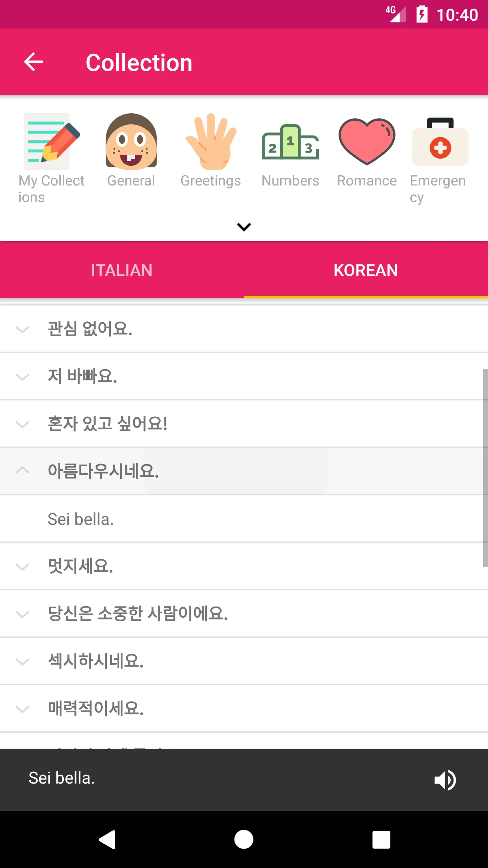The width and height of the screenshot is (488, 868).
Task: Play audio for Sei bella with speaker icon
Action: coord(445,780)
